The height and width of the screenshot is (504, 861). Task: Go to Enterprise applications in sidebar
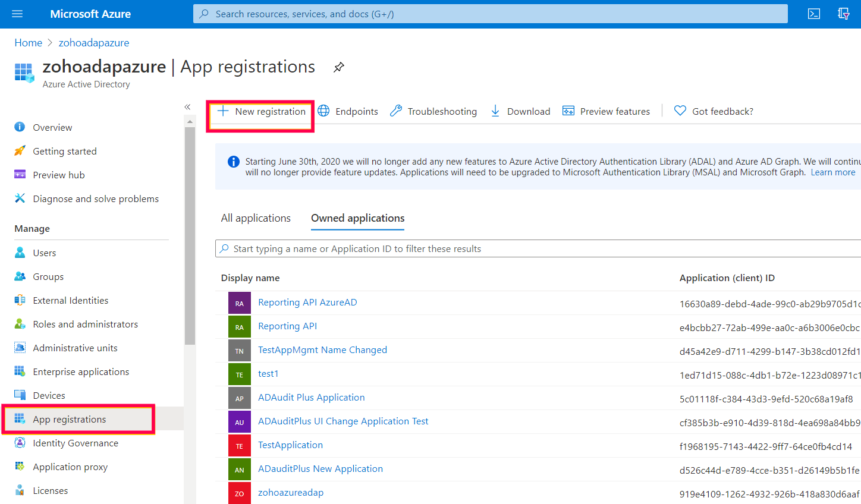(81, 371)
